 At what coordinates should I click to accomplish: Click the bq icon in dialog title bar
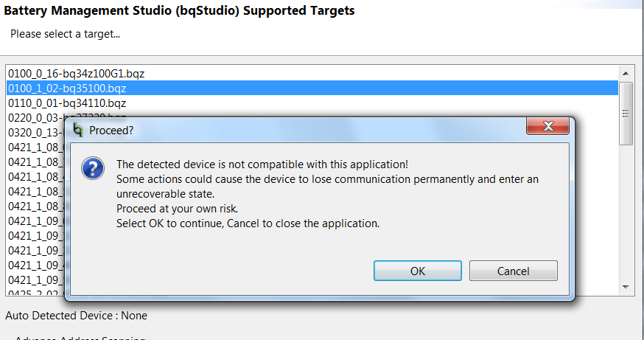(77, 130)
